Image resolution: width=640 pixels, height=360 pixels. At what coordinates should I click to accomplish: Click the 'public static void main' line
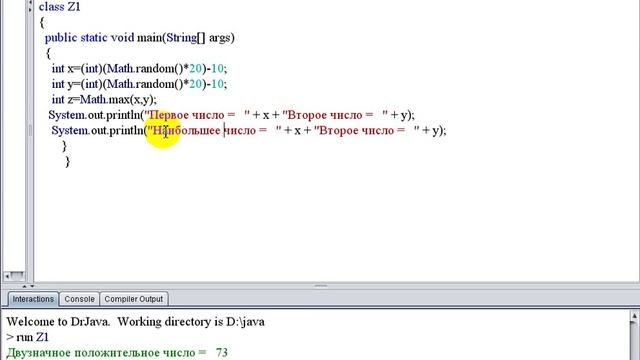(x=140, y=38)
